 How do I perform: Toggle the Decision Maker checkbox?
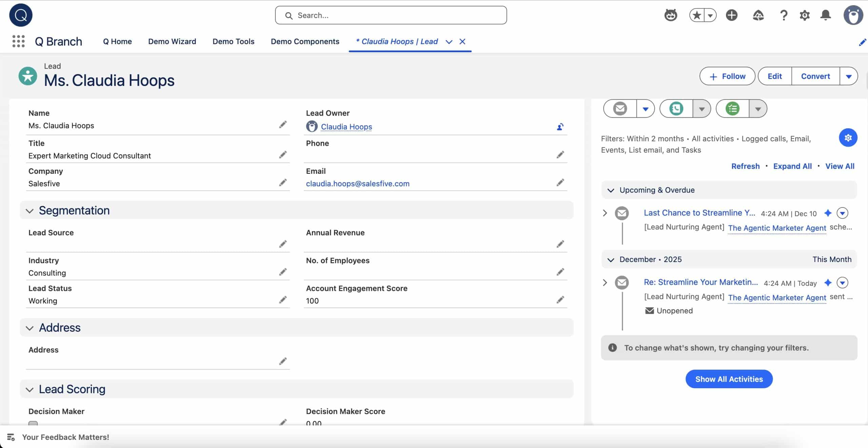pyautogui.click(x=33, y=424)
